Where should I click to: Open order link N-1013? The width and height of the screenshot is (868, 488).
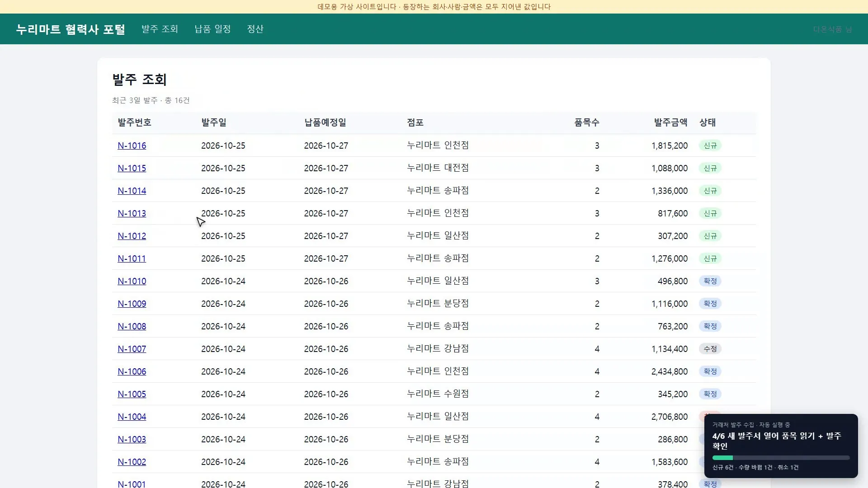[x=132, y=213]
